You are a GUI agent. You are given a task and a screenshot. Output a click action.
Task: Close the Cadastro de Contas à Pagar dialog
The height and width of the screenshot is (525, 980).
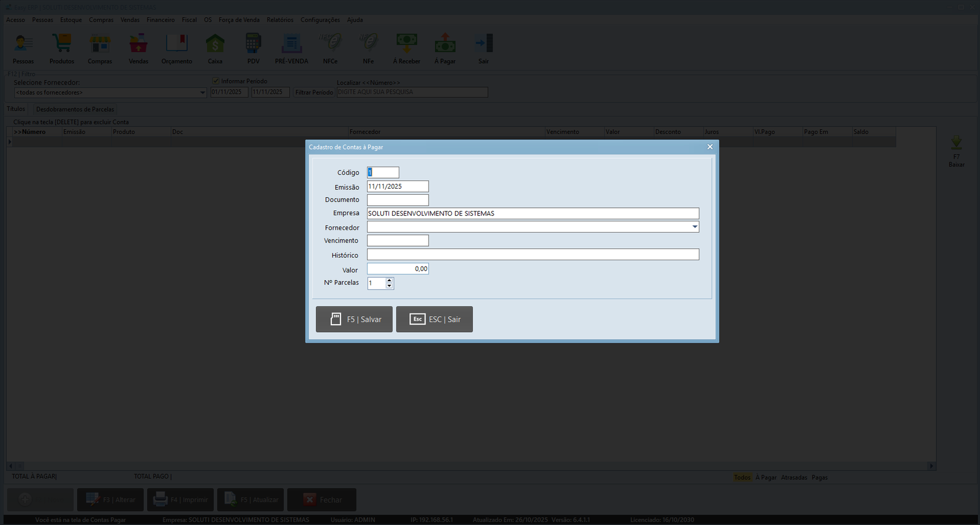pos(710,147)
